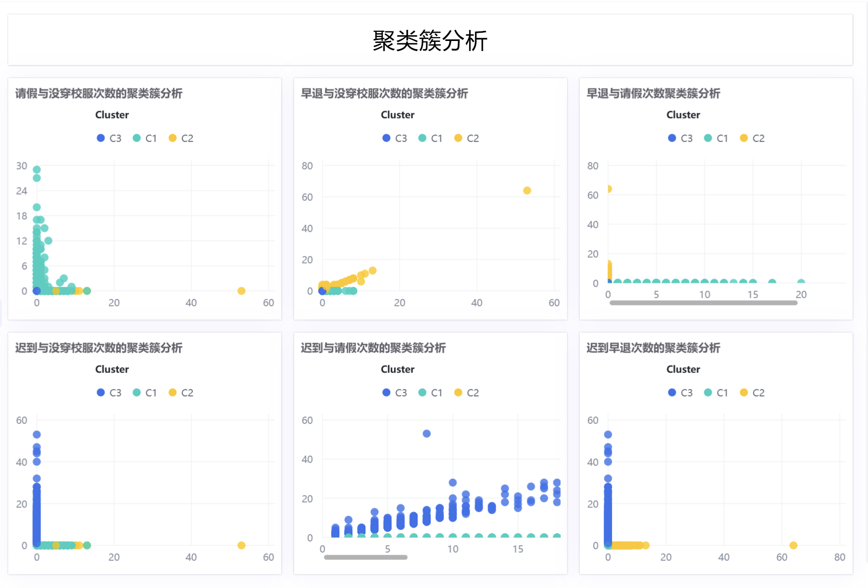Click the 迟到与没穿校服次数的聚类簇分析 title
Viewport: 868px width, 588px height.
click(99, 348)
